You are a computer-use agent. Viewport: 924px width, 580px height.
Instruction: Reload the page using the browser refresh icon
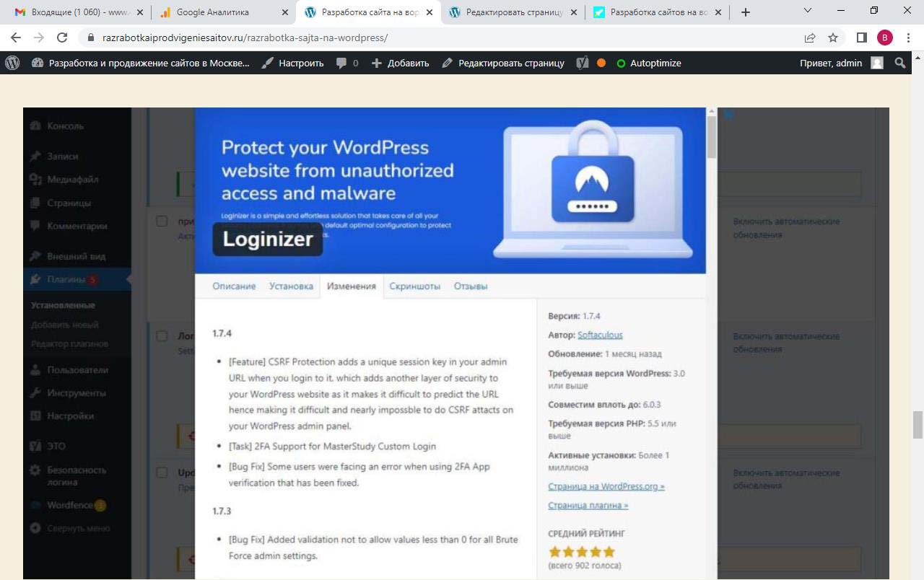(62, 38)
